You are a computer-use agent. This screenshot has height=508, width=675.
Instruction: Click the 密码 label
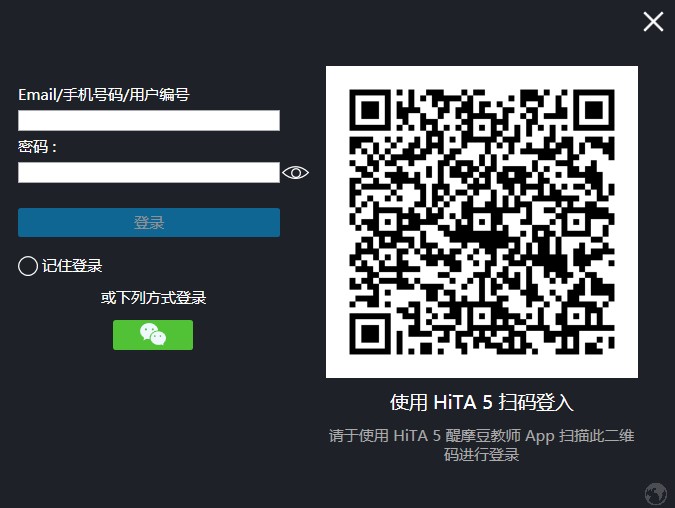tap(37, 147)
